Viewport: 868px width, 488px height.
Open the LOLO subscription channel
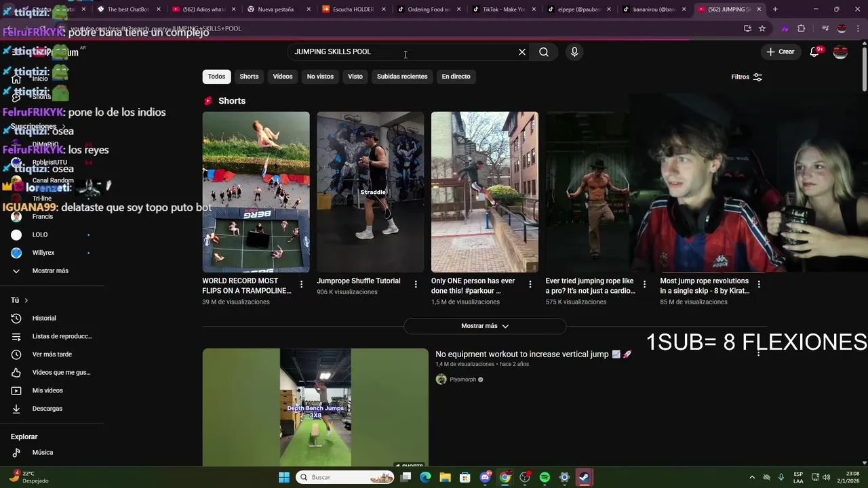tap(40, 235)
